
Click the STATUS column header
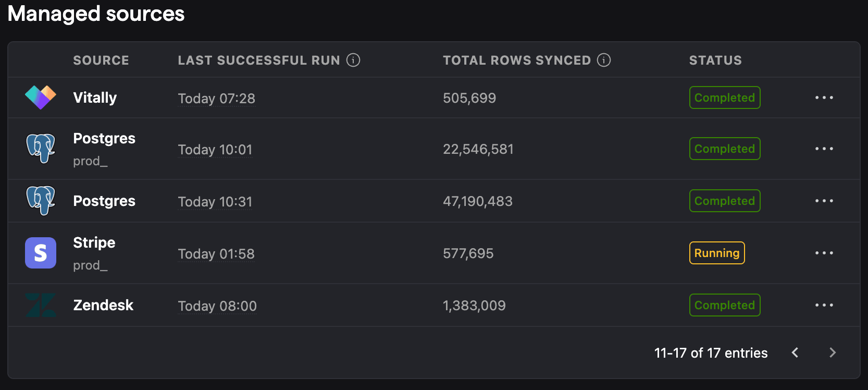tap(715, 60)
